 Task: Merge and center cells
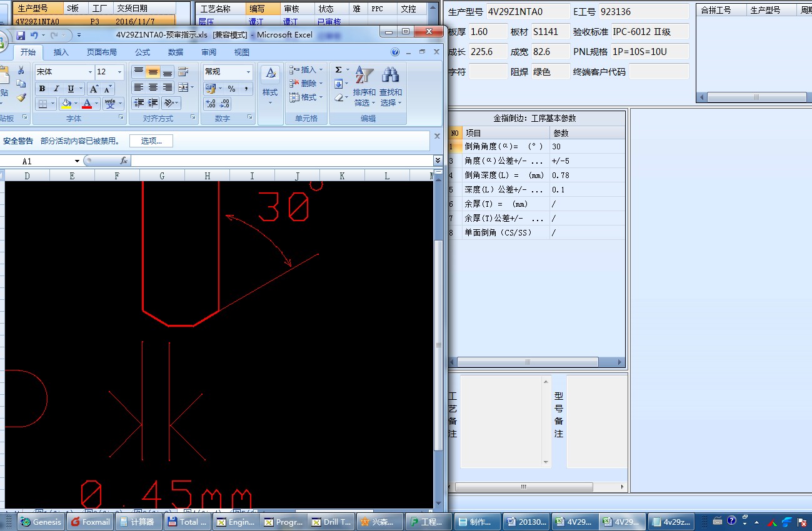[x=183, y=87]
